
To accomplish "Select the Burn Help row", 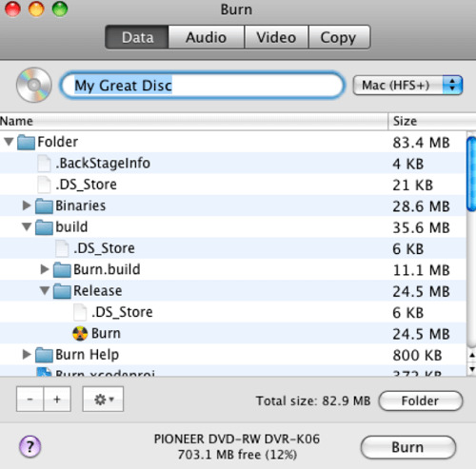I will (x=233, y=355).
